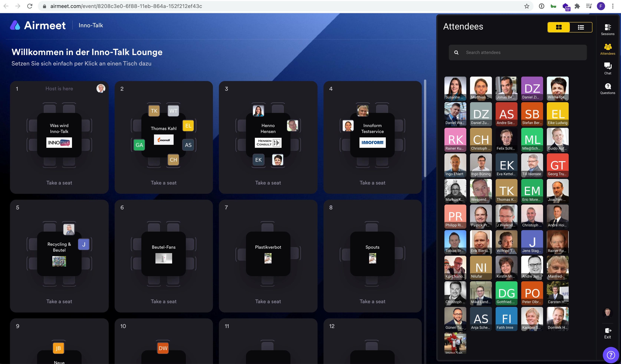Open Chrome three-dot menu
The height and width of the screenshot is (364, 621).
(613, 6)
